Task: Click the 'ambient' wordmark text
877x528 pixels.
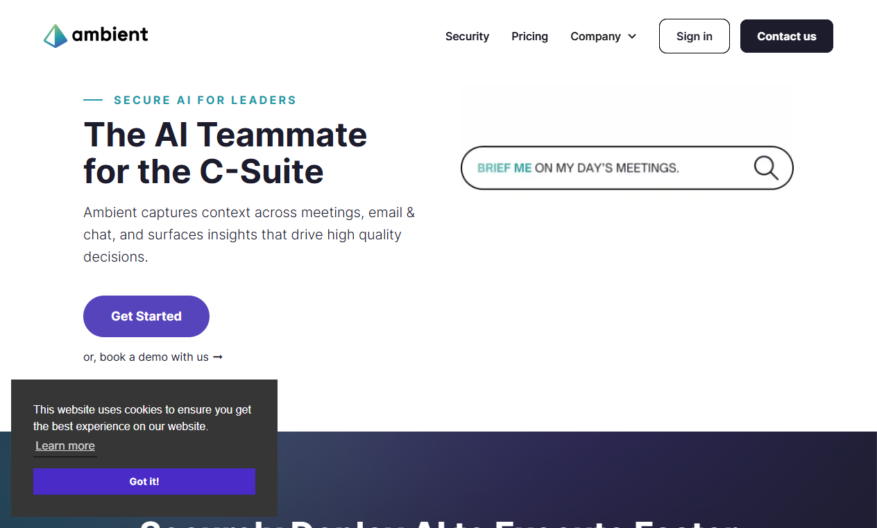Action: 110,35
